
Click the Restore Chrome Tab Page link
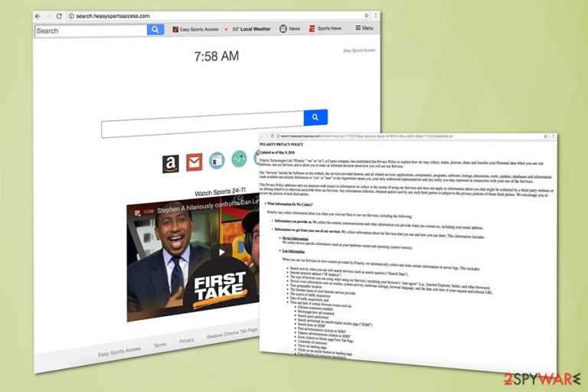[233, 333]
